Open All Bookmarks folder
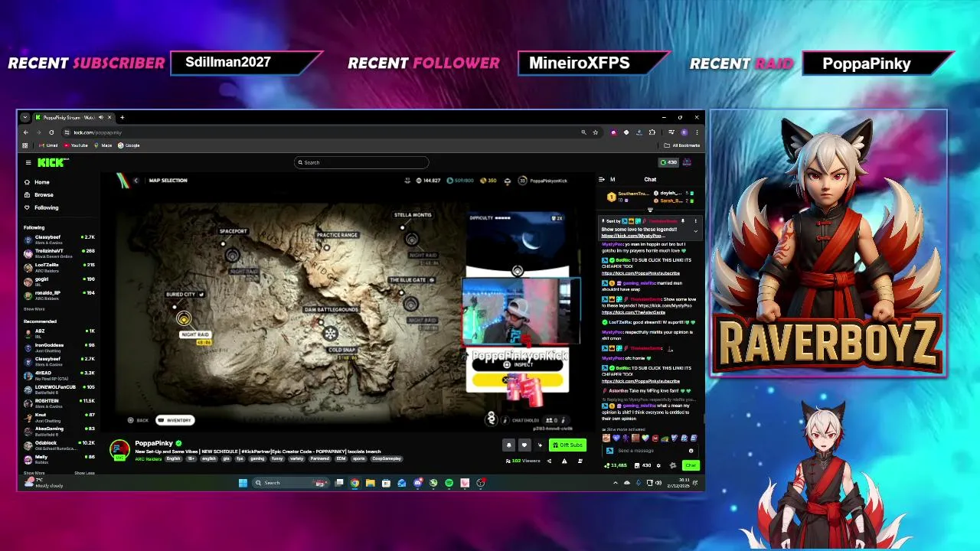 (x=682, y=145)
